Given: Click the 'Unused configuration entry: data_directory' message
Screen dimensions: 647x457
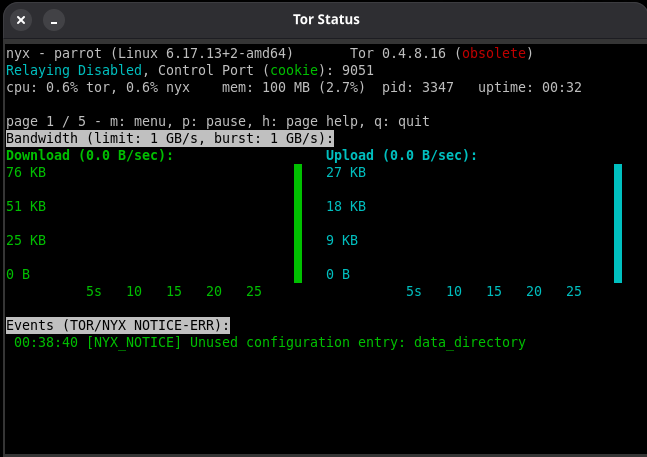Looking at the screenshot, I should pos(358,343).
